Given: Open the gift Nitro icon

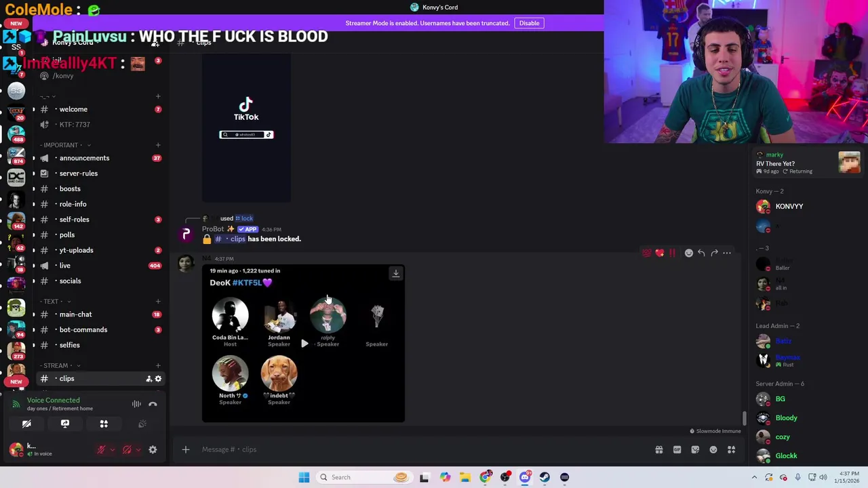Looking at the screenshot, I should [x=659, y=449].
